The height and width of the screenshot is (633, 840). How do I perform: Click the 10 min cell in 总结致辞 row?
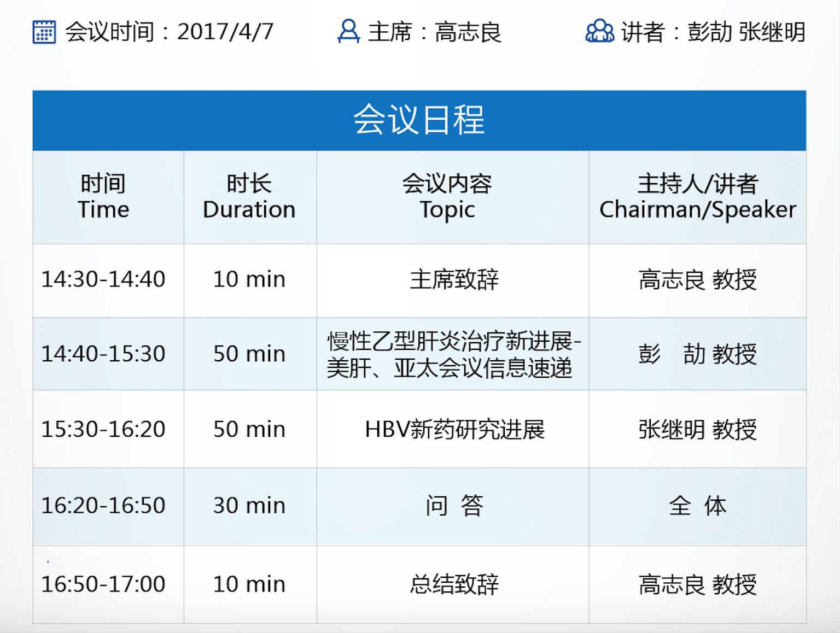pyautogui.click(x=250, y=584)
